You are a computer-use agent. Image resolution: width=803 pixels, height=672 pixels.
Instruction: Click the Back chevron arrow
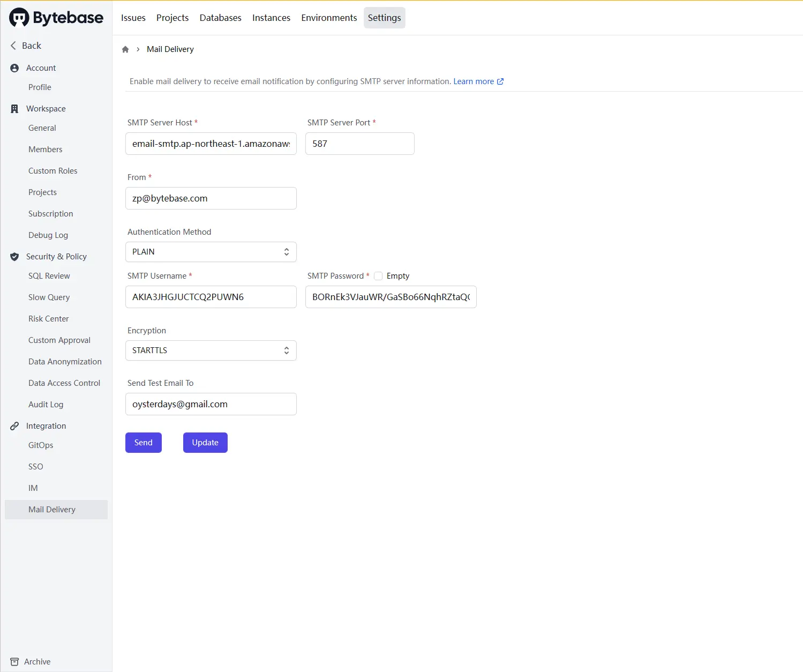[13, 46]
